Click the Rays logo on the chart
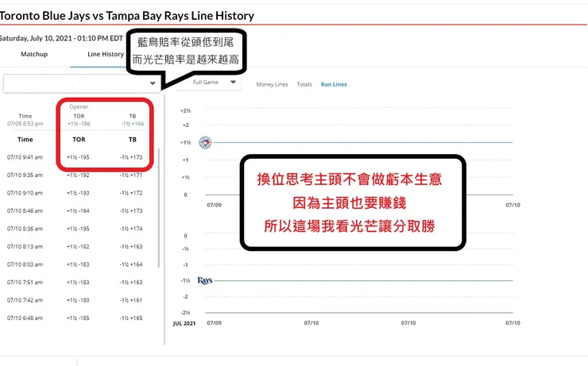 pos(205,280)
